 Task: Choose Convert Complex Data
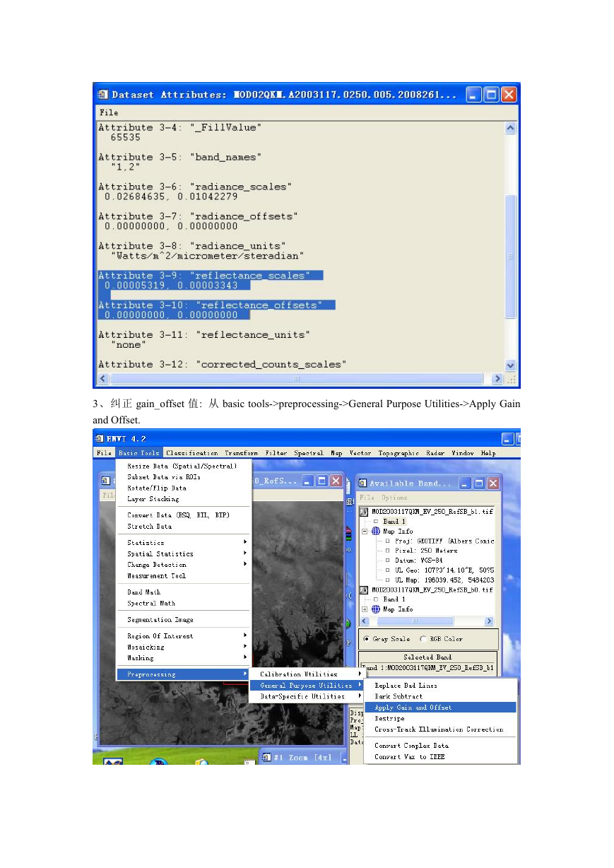coord(441,746)
